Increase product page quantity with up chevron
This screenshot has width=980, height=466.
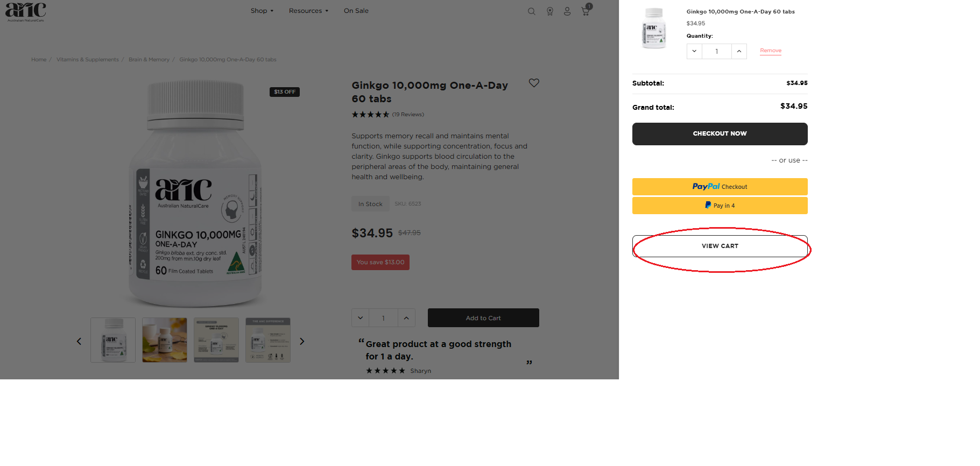coord(406,318)
